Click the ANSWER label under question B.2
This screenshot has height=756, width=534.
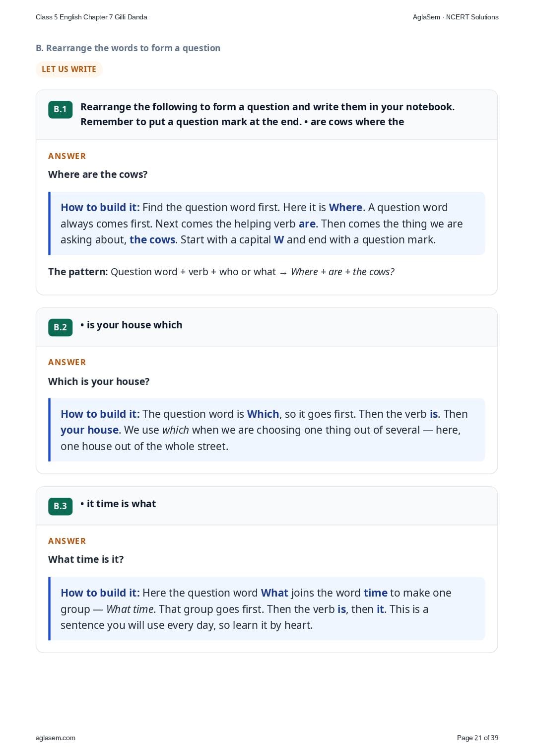(67, 362)
